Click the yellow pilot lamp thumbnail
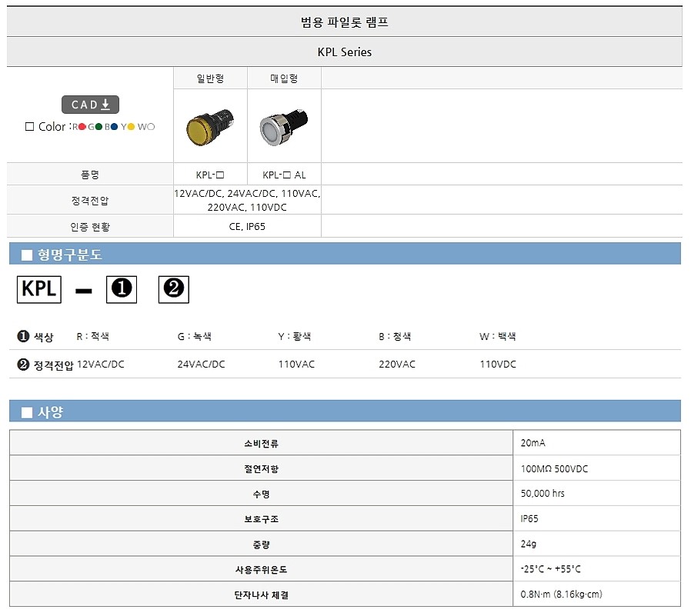Screen dimensions: 691x616 209,125
